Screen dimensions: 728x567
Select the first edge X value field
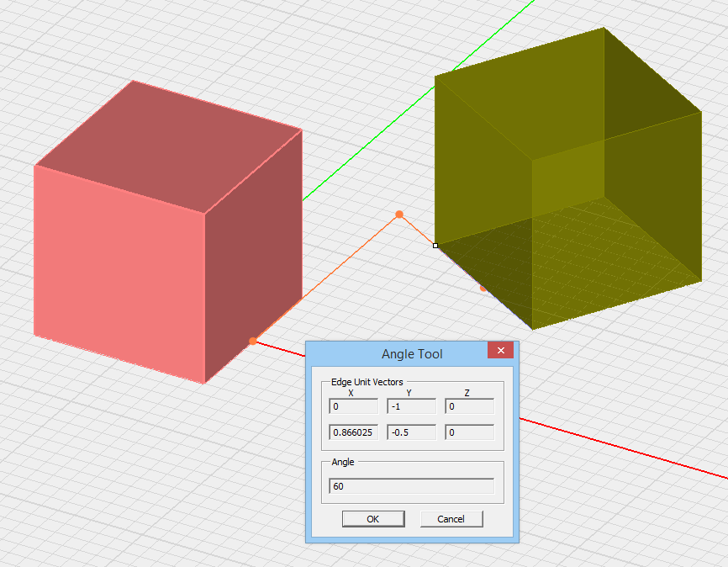point(353,407)
